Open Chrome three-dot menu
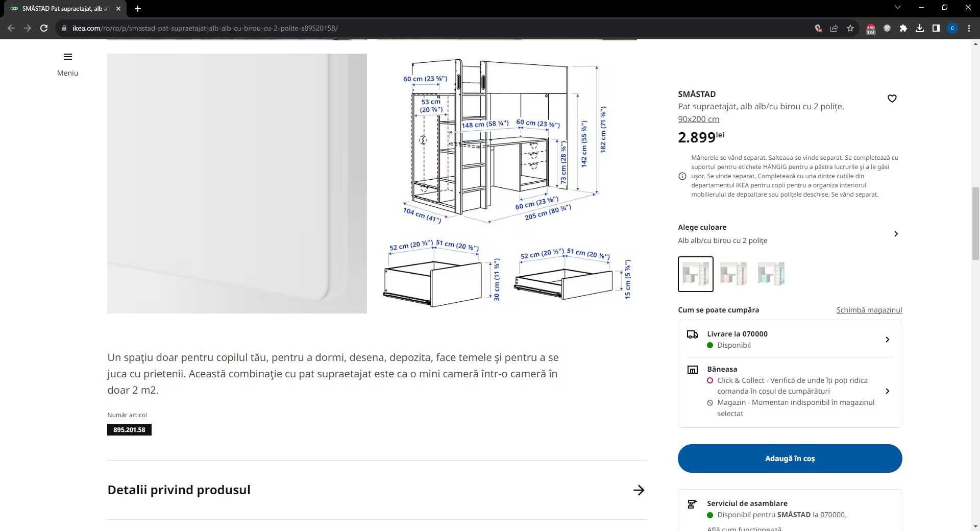This screenshot has height=531, width=980. click(969, 28)
